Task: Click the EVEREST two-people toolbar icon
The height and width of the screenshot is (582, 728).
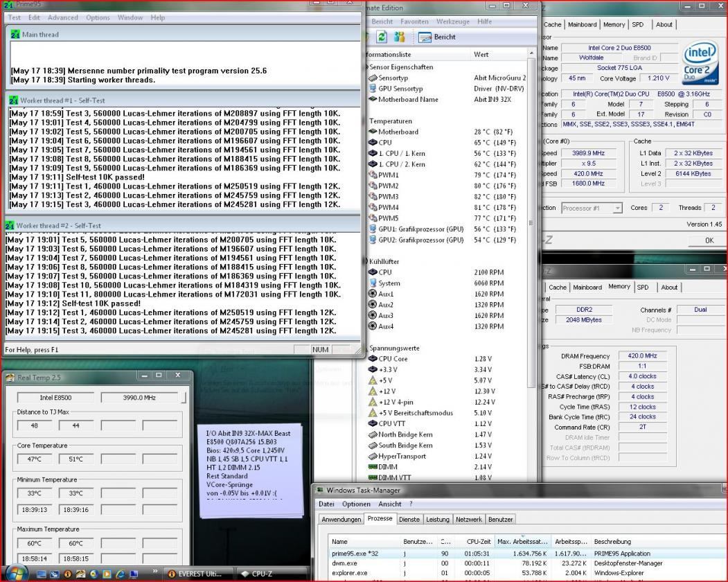Action: (399, 37)
